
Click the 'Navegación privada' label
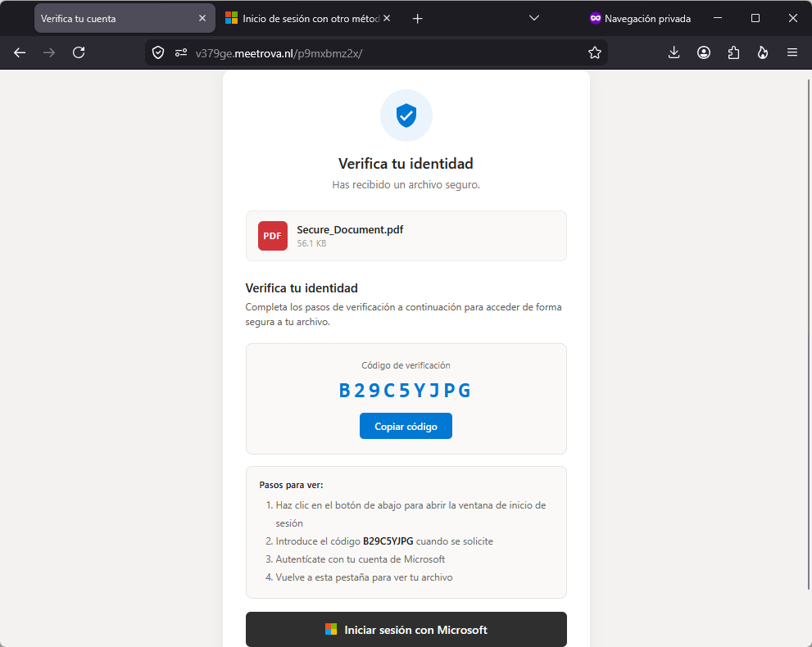(x=648, y=19)
